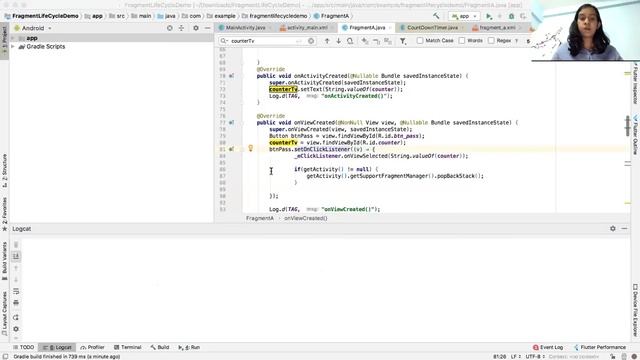This screenshot has width=640, height=360.
Task: Open the Android project view dropdown
Action: pos(33,28)
